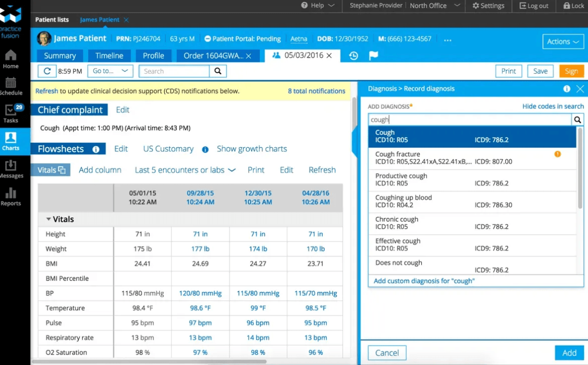Click diagnosis search magnifier icon

tap(577, 120)
